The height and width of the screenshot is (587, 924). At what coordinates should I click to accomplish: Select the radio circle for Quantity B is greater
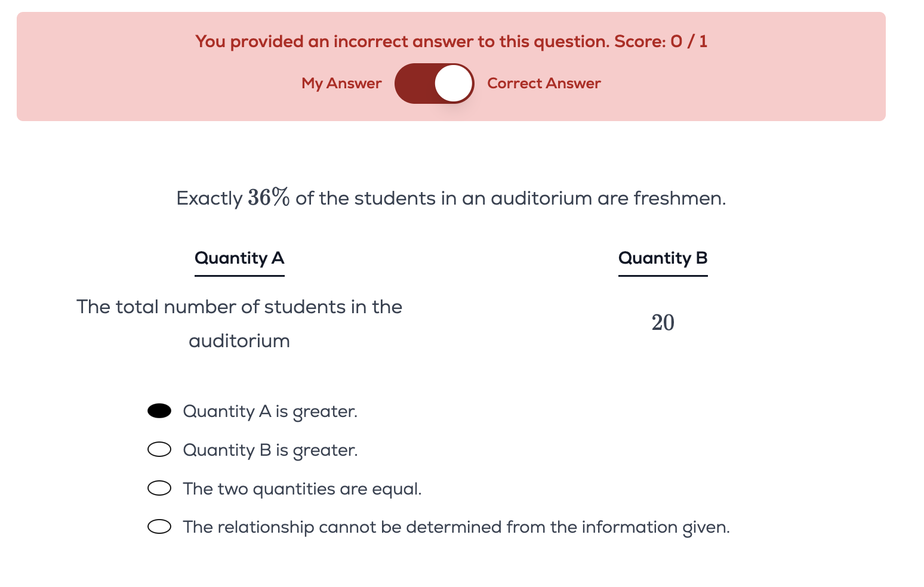(159, 449)
